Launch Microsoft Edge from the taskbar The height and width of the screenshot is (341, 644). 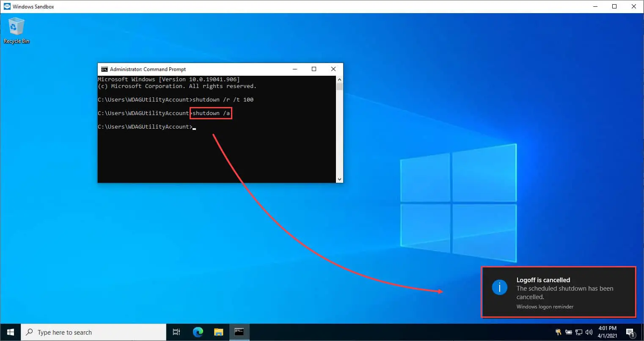(198, 332)
